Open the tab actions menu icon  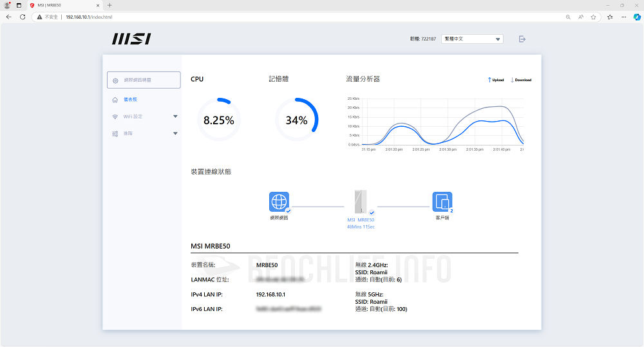click(x=19, y=5)
